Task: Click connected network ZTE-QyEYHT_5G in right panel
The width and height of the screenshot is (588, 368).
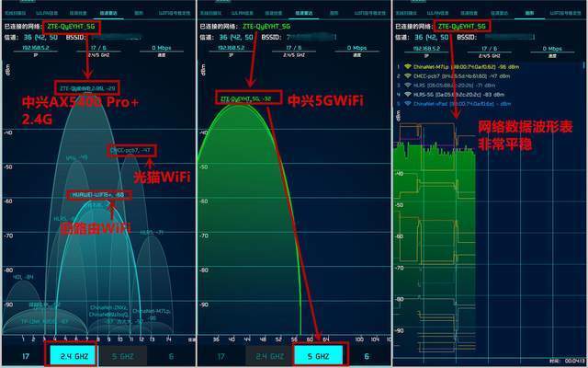Action: click(x=462, y=27)
